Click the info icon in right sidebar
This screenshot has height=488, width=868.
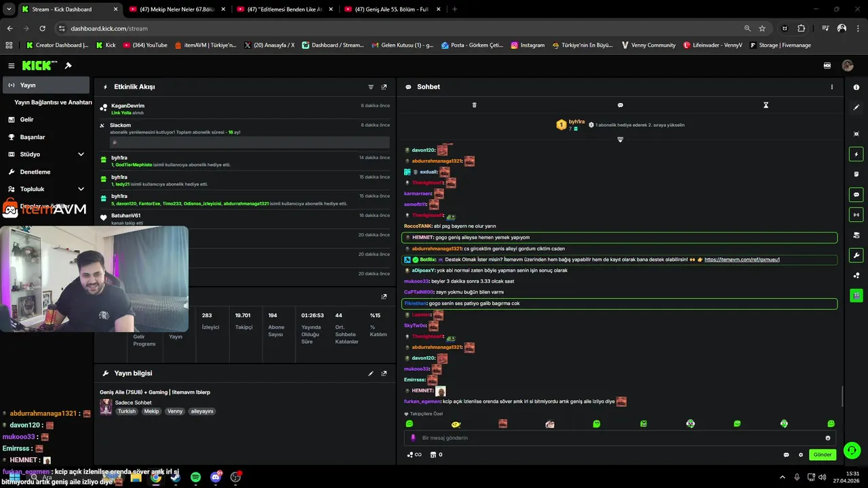856,87
